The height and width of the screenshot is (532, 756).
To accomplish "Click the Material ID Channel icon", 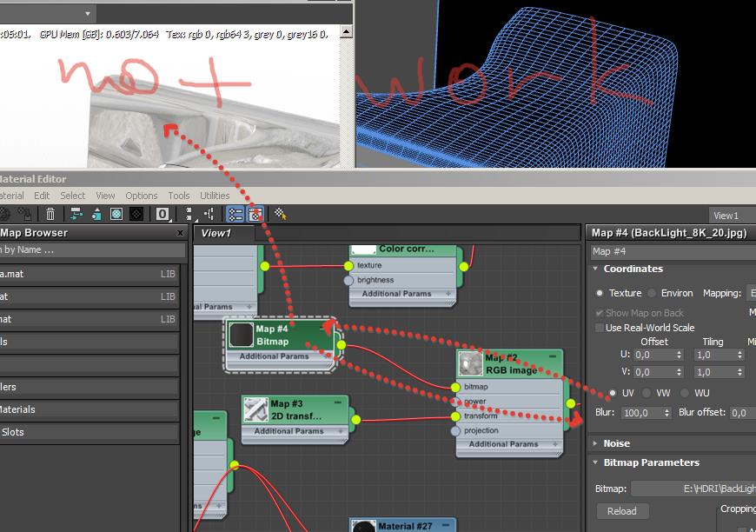I will pos(162,214).
